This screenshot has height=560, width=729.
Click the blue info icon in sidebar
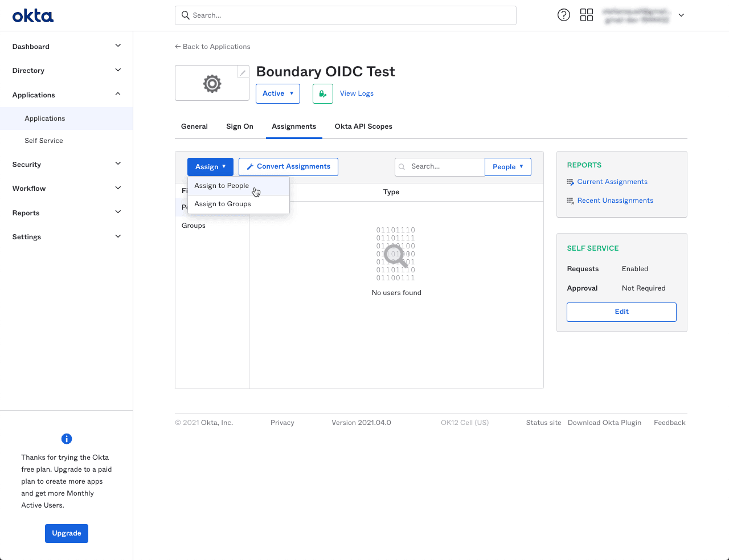point(67,439)
